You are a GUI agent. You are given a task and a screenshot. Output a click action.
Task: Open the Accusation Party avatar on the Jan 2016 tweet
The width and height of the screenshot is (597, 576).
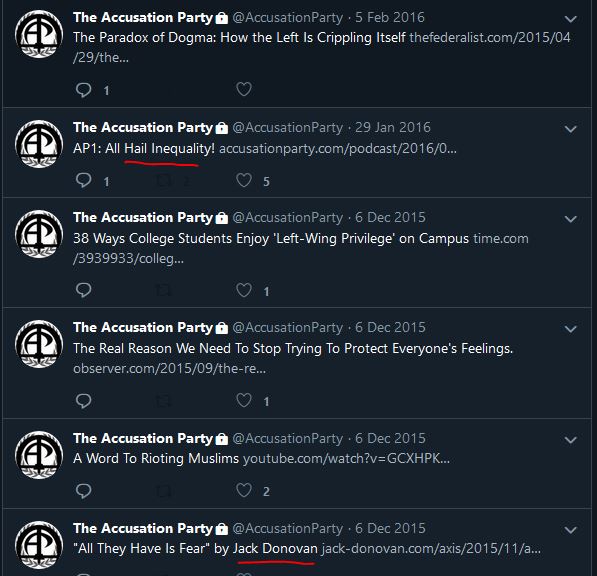[39, 144]
